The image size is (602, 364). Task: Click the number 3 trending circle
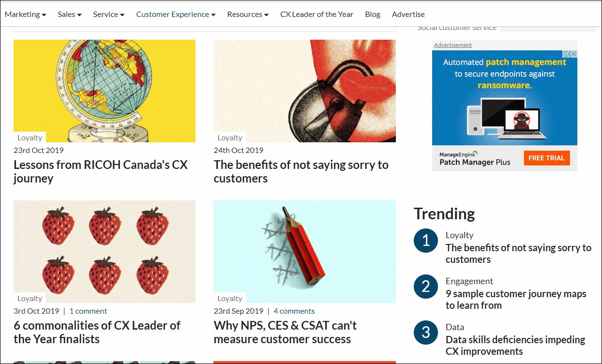click(426, 333)
